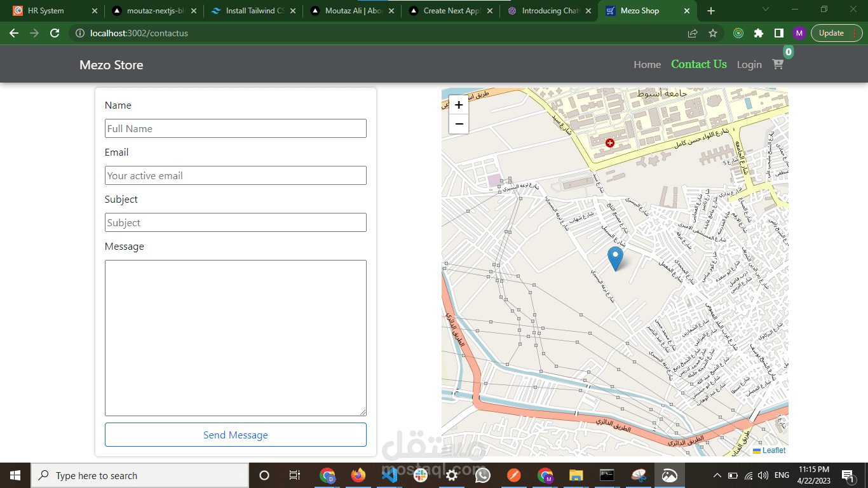The image size is (868, 488).
Task: Close the HR System tab
Action: point(95,11)
